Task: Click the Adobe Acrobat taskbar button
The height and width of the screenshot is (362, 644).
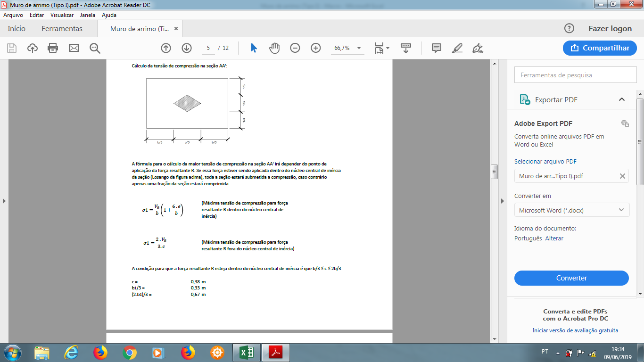Action: point(275,353)
